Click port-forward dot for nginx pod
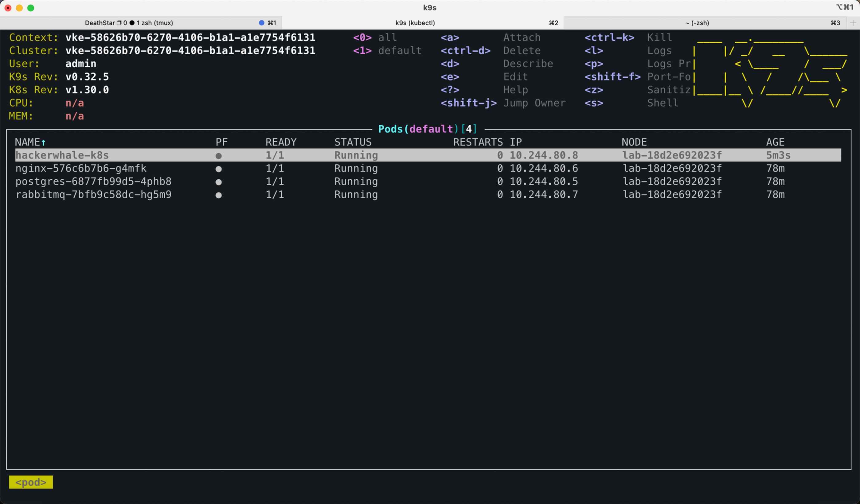Viewport: 860px width, 504px height. tap(219, 169)
